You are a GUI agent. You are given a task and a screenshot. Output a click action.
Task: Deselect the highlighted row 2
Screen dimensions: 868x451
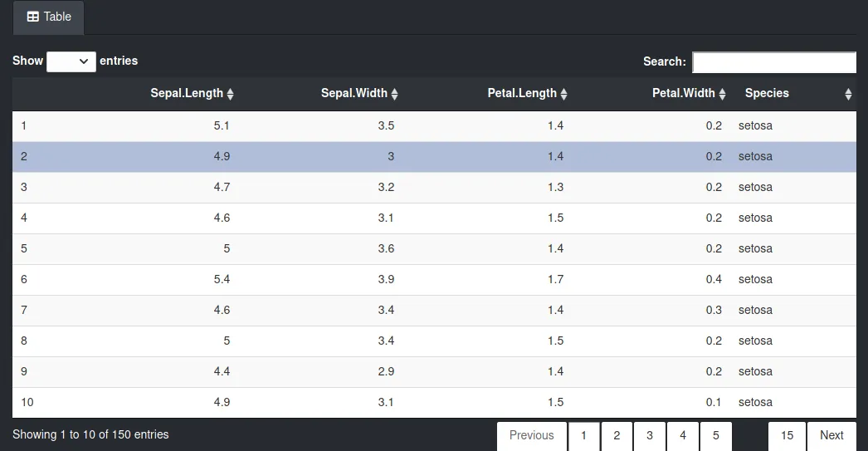click(434, 157)
